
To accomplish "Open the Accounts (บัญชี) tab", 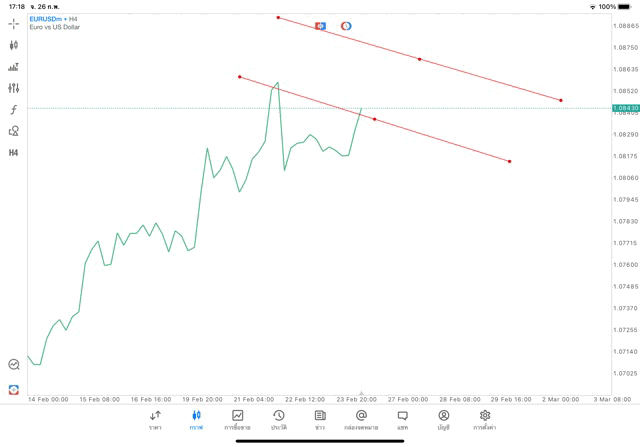I will click(x=443, y=420).
